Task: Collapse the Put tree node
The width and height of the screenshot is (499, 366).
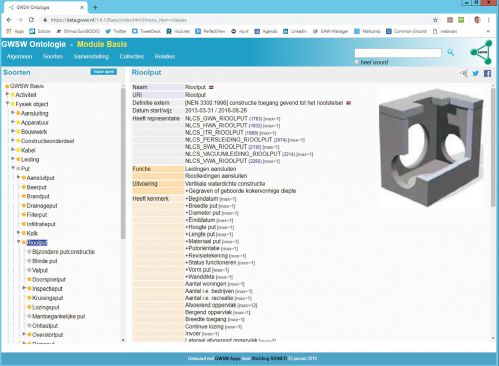Action: 13,168
